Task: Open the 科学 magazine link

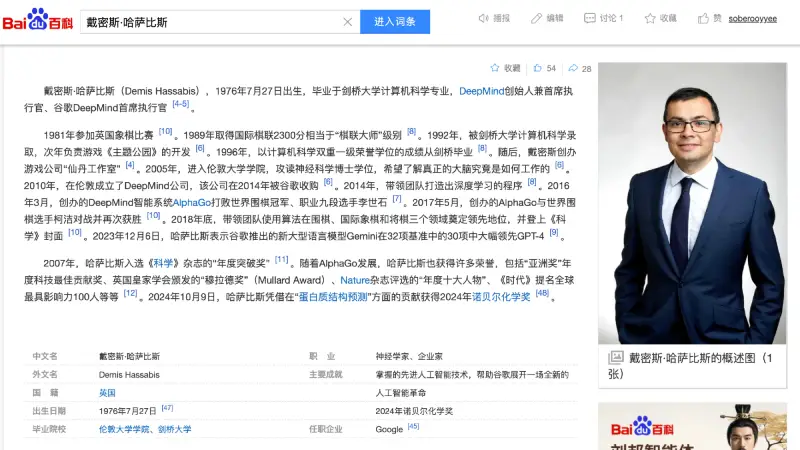Action: [x=163, y=263]
